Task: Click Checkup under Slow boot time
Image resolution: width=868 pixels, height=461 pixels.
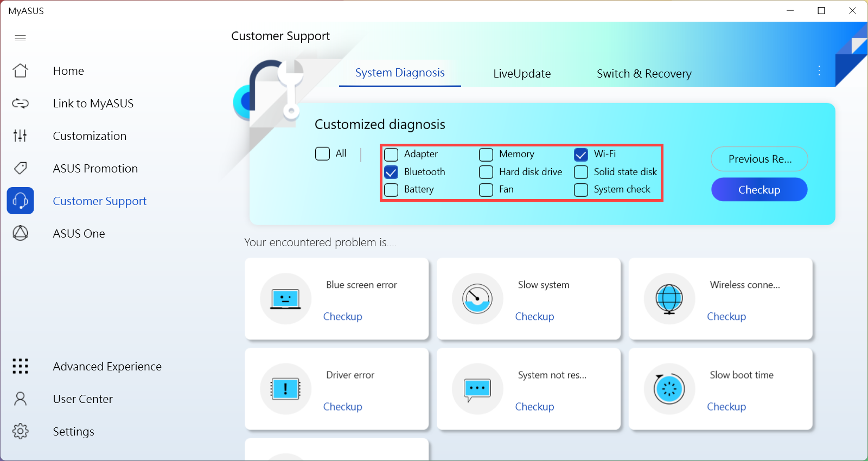Action: pyautogui.click(x=726, y=406)
